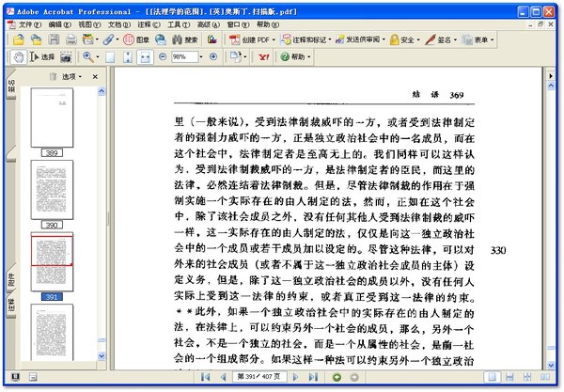Click thumbnail panel scroll up arrow
Screen dimensions: 564x392
tap(102, 91)
